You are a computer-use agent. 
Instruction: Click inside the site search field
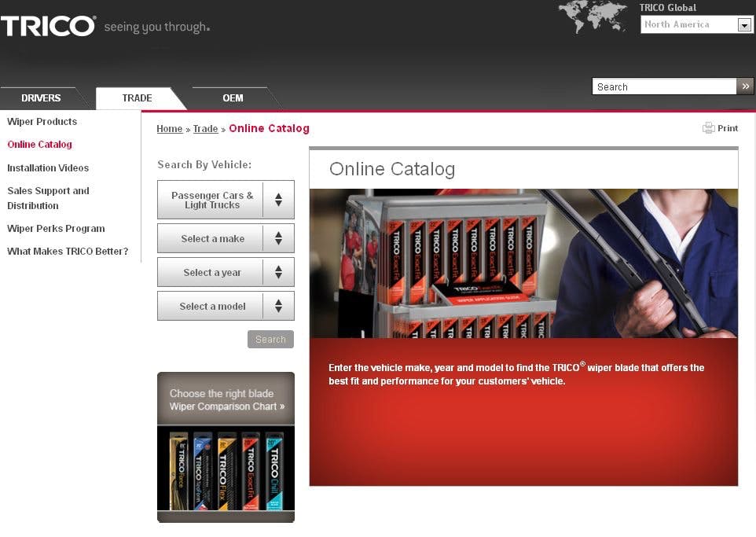pyautogui.click(x=664, y=86)
